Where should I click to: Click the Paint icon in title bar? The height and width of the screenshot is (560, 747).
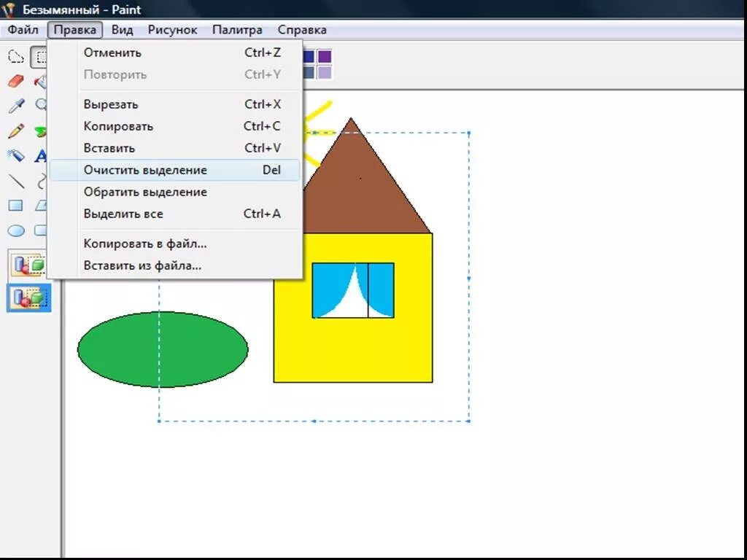click(9, 9)
